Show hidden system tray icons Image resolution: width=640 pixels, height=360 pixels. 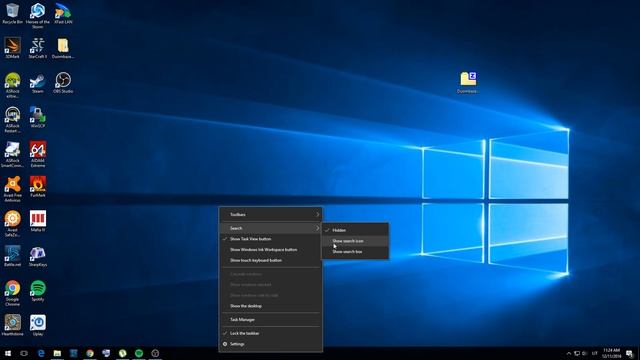click(x=569, y=353)
